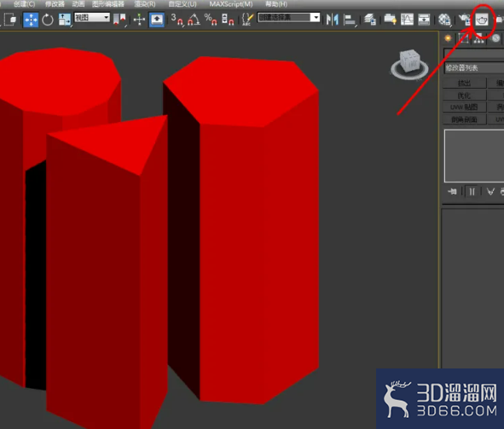Click the Make Unique icon
This screenshot has width=504, height=429.
click(490, 192)
